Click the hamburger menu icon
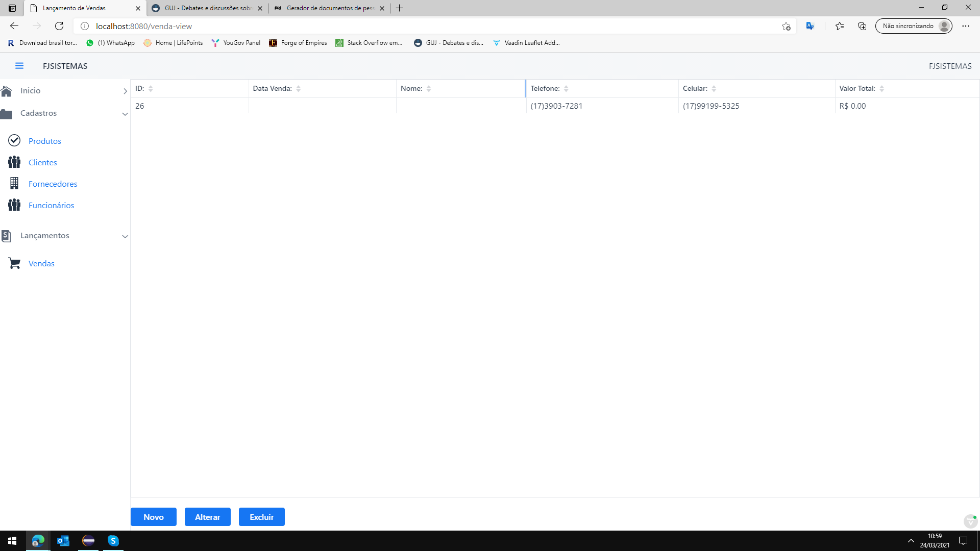Viewport: 980px width, 551px height. tap(19, 66)
